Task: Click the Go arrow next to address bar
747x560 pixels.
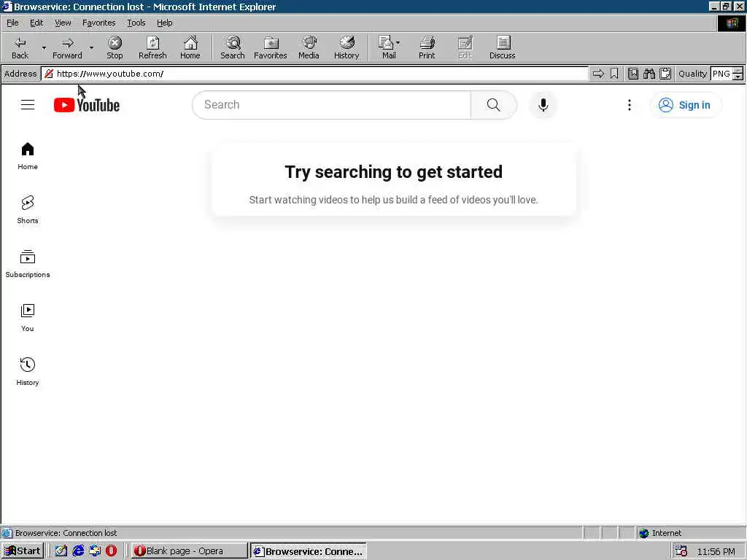Action: (x=598, y=74)
